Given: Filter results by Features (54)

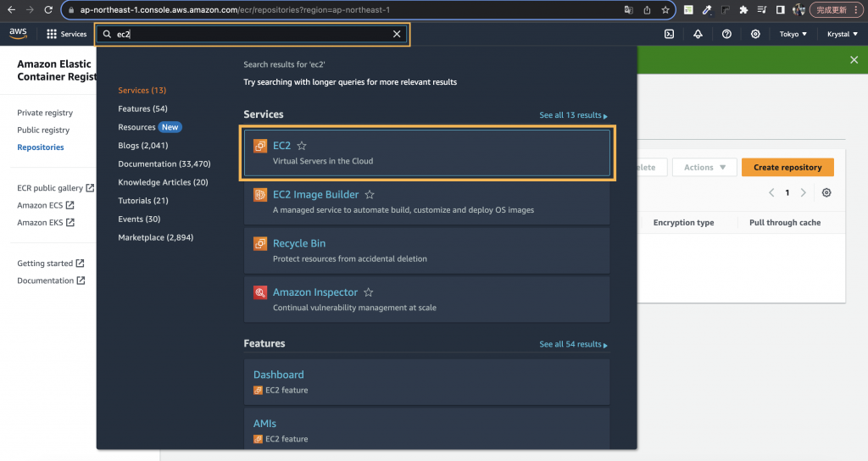Looking at the screenshot, I should [142, 108].
